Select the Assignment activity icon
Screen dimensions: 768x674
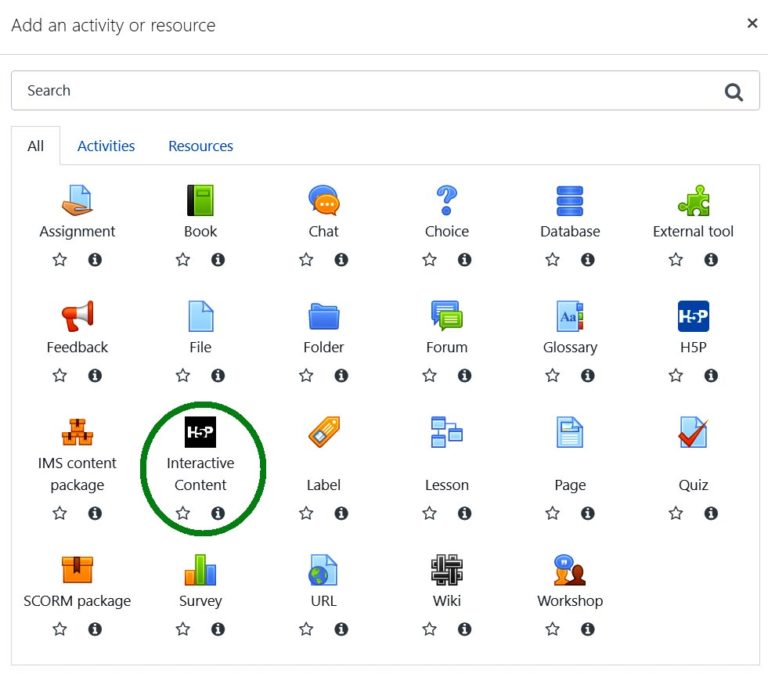(77, 201)
